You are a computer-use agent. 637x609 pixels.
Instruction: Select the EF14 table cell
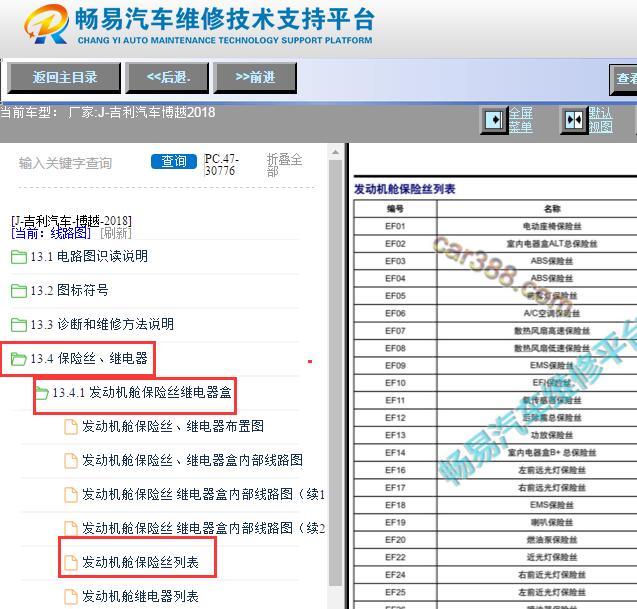point(395,453)
